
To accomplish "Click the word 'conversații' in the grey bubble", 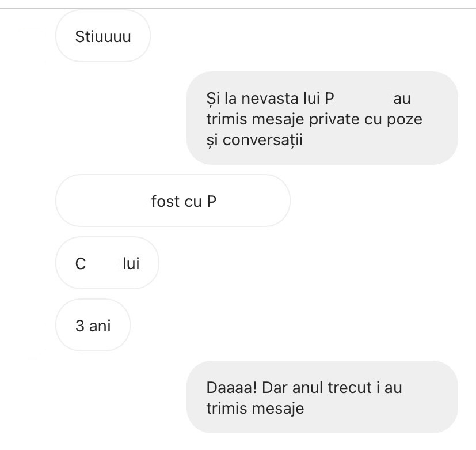I will click(x=262, y=141).
